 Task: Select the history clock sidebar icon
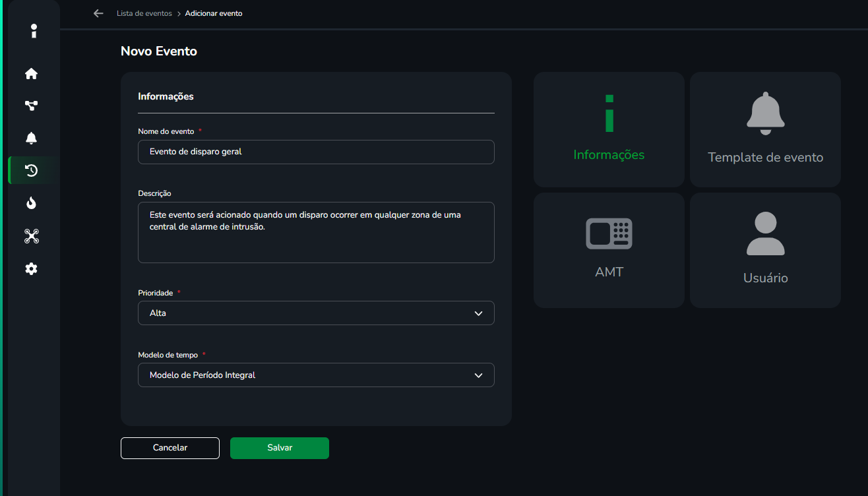(31, 171)
